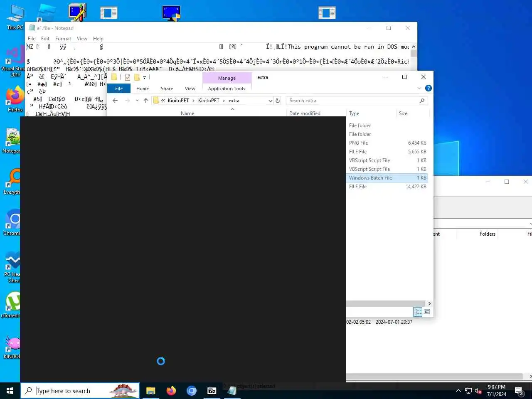This screenshot has width=532, height=399.
Task: Open Explorer help question mark
Action: point(429,88)
